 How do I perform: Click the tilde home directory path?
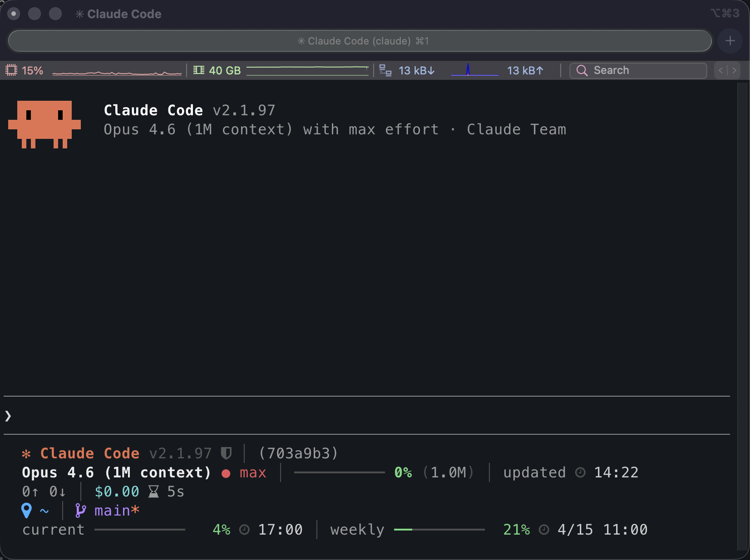(x=44, y=511)
